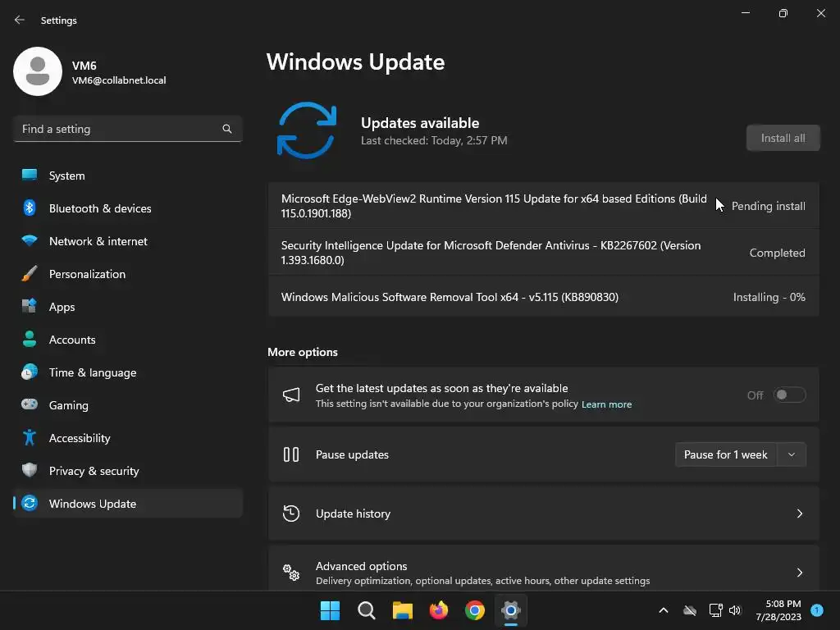Select Time & language
The width and height of the screenshot is (840, 630).
[x=127, y=372]
